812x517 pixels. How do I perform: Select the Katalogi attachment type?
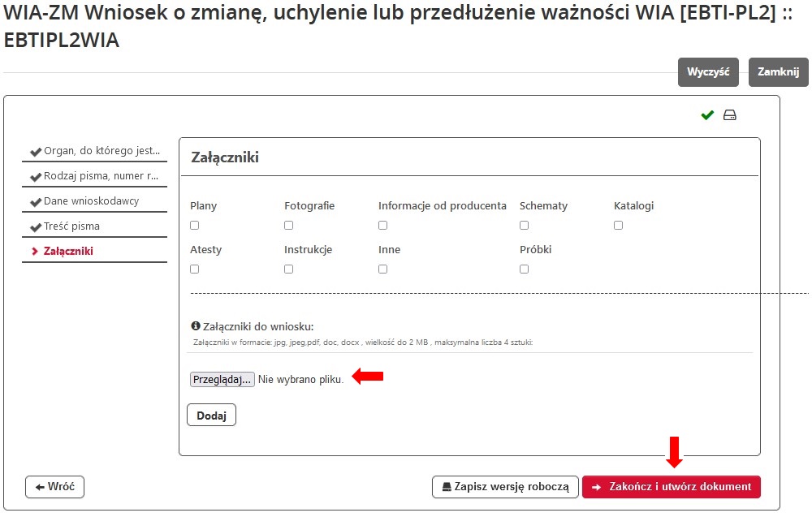pos(618,225)
